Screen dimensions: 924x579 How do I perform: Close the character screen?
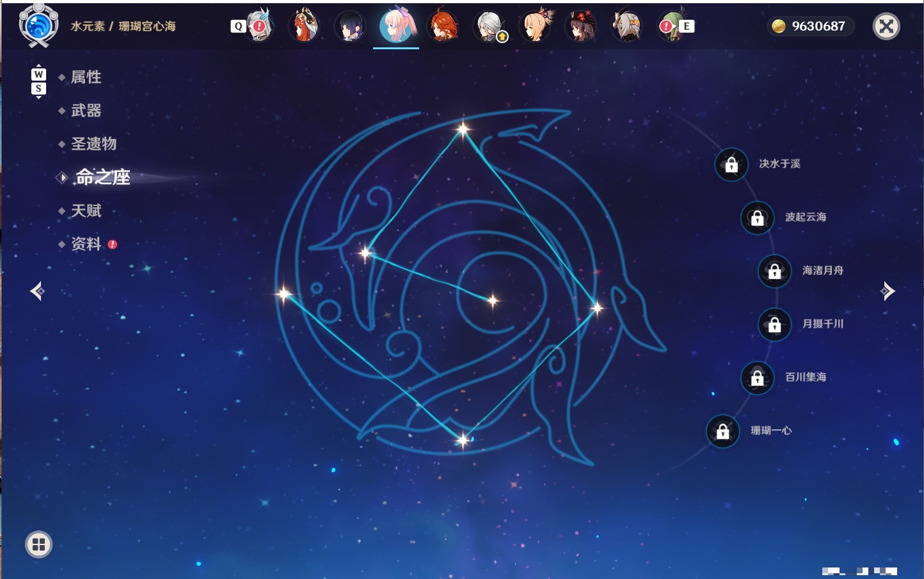tap(886, 26)
